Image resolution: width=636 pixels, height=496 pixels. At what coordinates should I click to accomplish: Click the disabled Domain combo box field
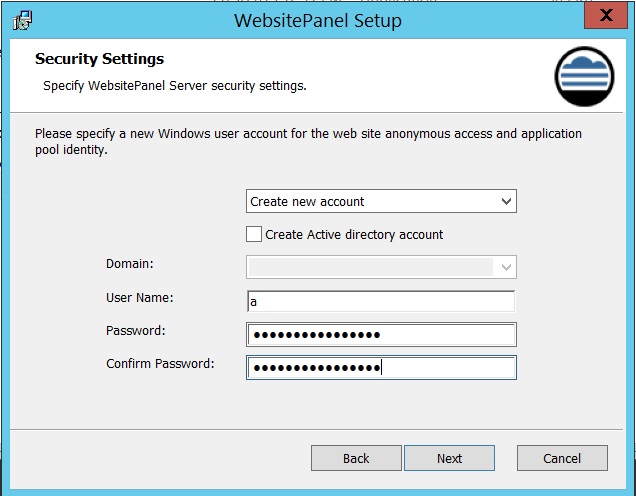[x=381, y=267]
